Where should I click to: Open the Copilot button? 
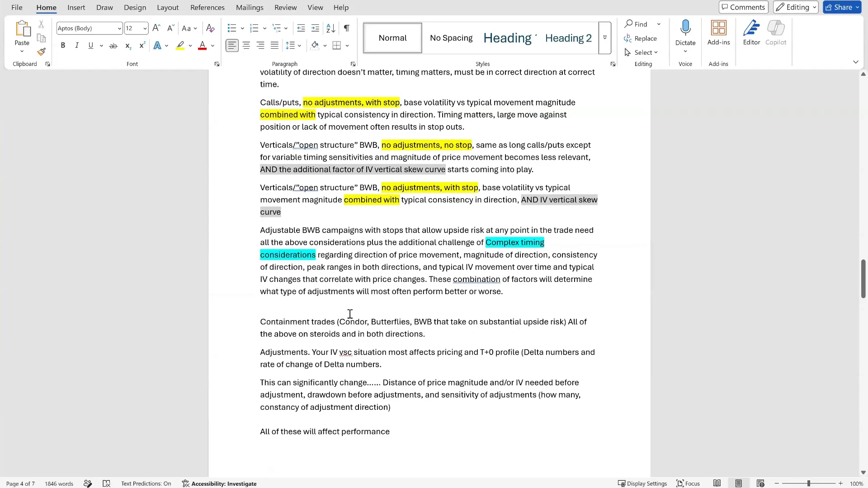pos(776,33)
